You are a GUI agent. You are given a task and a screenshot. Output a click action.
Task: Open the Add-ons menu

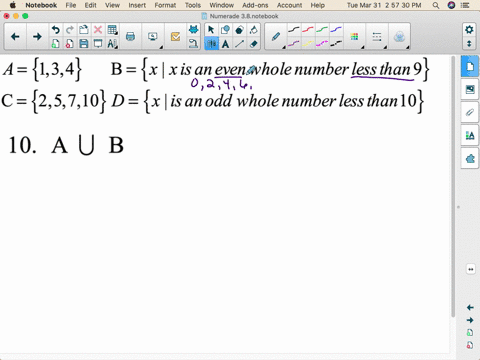pyautogui.click(x=255, y=5)
